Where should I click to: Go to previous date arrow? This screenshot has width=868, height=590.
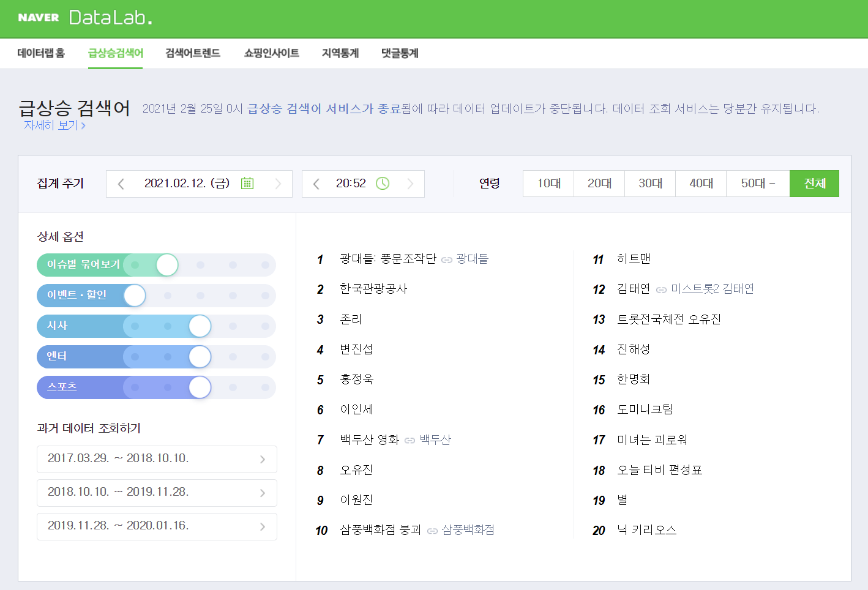[121, 184]
